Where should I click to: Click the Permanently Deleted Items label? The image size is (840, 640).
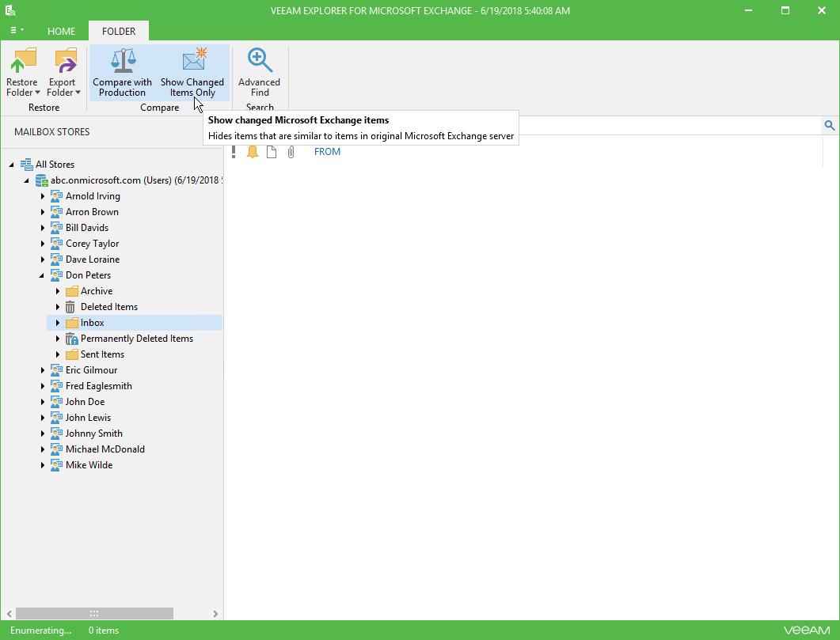coord(137,339)
